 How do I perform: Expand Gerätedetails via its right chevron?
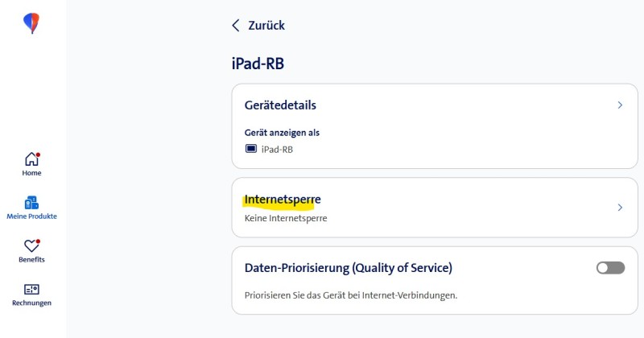click(619, 105)
